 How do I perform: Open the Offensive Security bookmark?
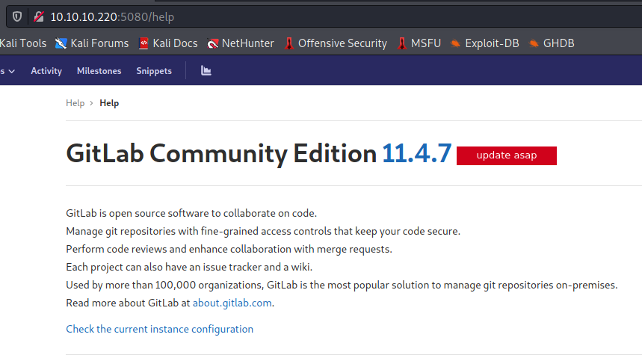point(336,43)
